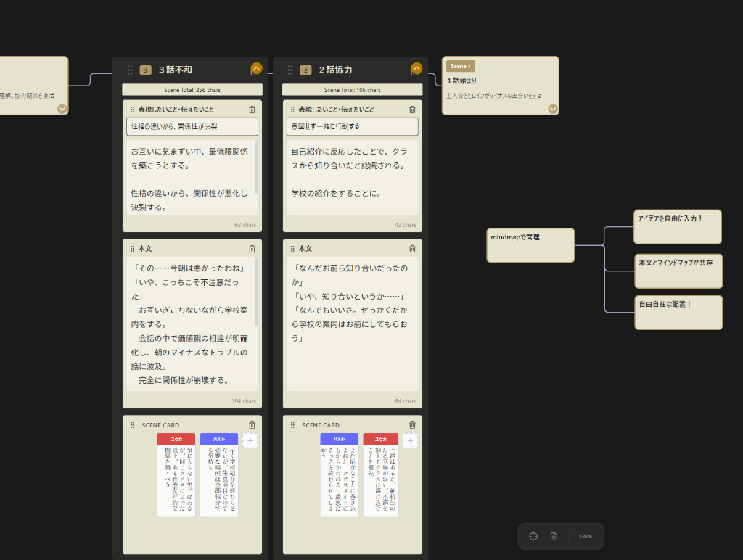Select blue ハルト tag in 2話協力 scene card
This screenshot has height=560, width=743.
pos(340,439)
